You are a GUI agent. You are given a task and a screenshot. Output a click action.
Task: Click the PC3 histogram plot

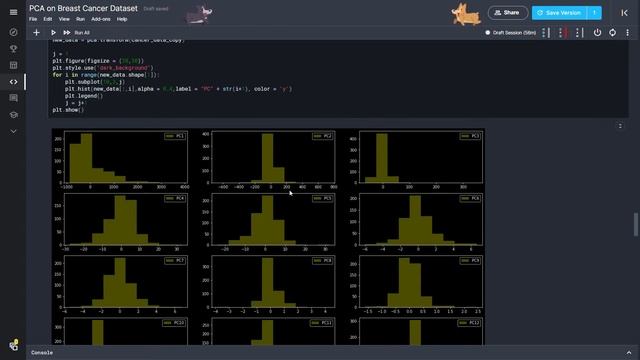[x=421, y=157]
